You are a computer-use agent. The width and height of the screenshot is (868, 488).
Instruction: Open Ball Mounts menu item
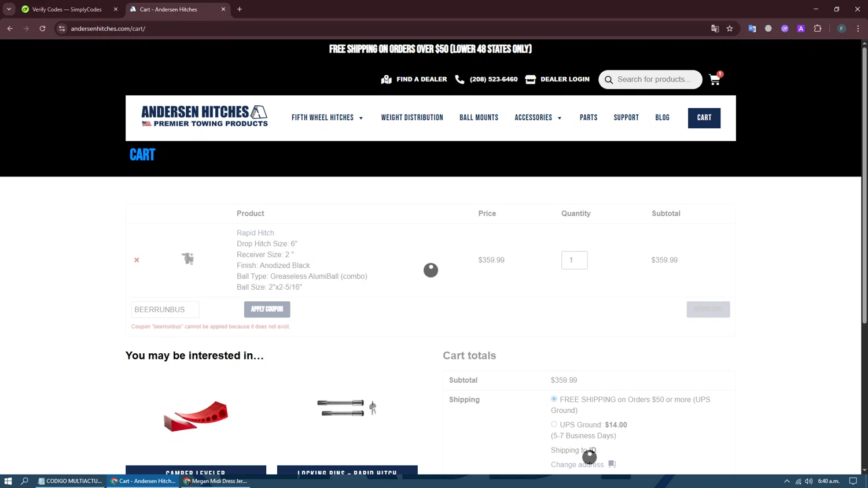tap(479, 118)
